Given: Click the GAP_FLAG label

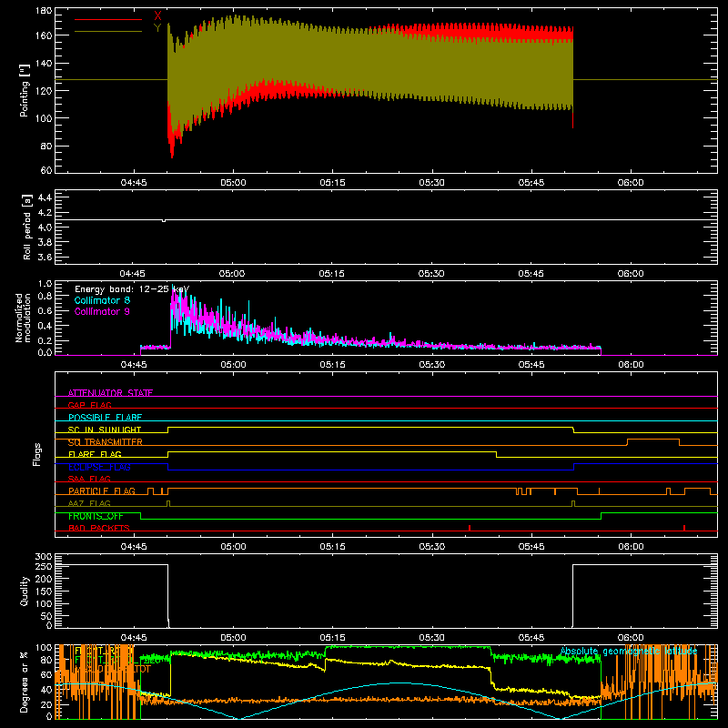Looking at the screenshot, I should coord(89,405).
